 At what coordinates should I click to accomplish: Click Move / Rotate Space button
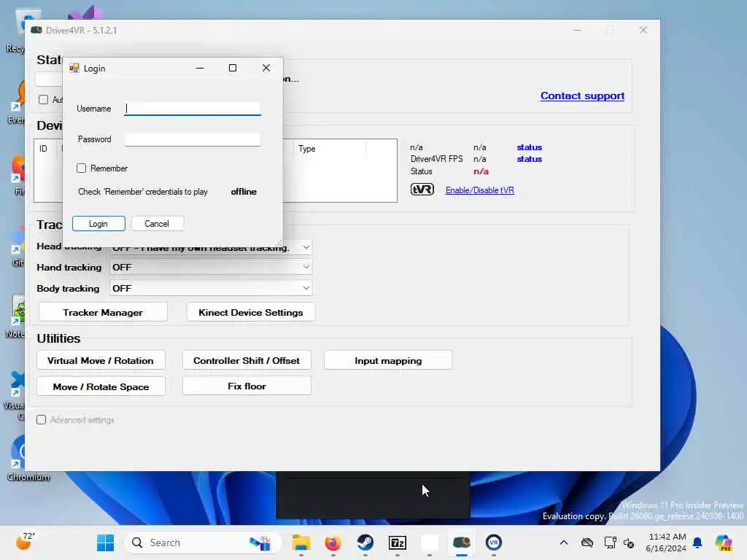tap(101, 386)
